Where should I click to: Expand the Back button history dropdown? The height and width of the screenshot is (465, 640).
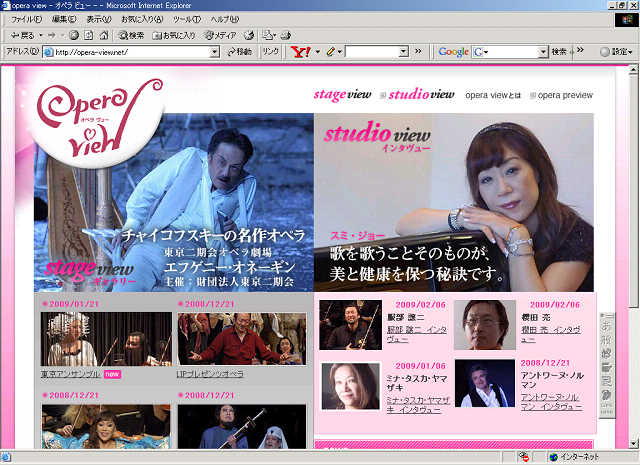40,36
